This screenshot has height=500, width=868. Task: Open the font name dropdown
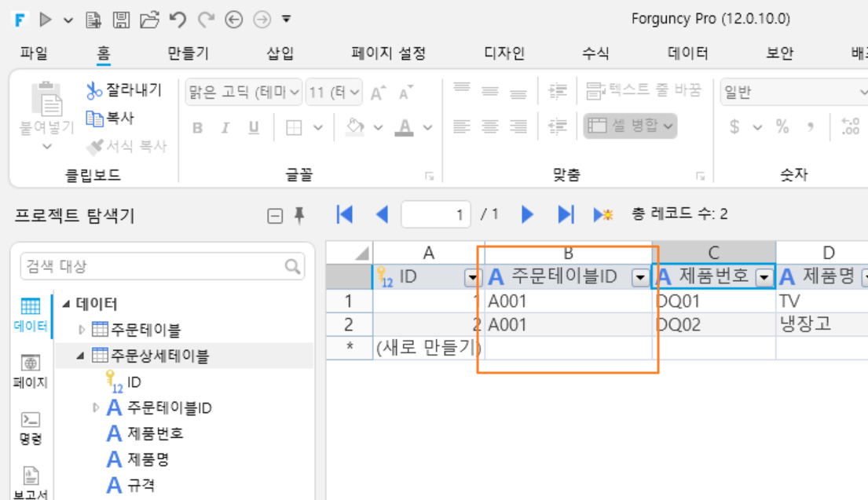244,93
